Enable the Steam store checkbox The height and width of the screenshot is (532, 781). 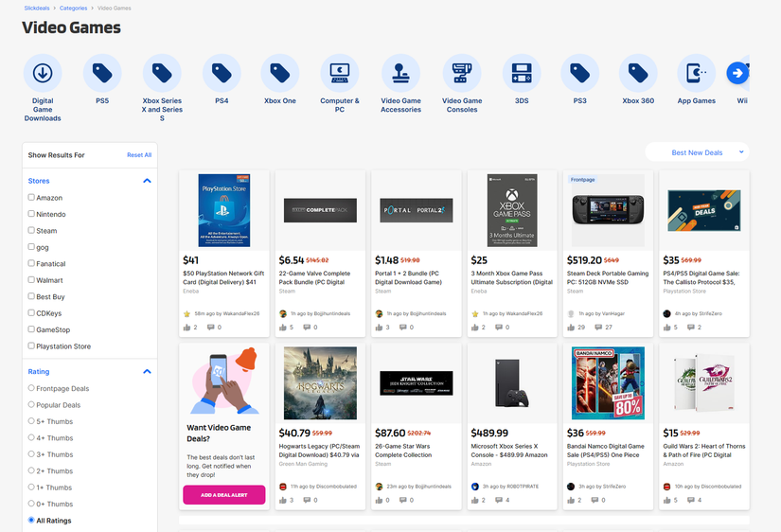pos(32,231)
